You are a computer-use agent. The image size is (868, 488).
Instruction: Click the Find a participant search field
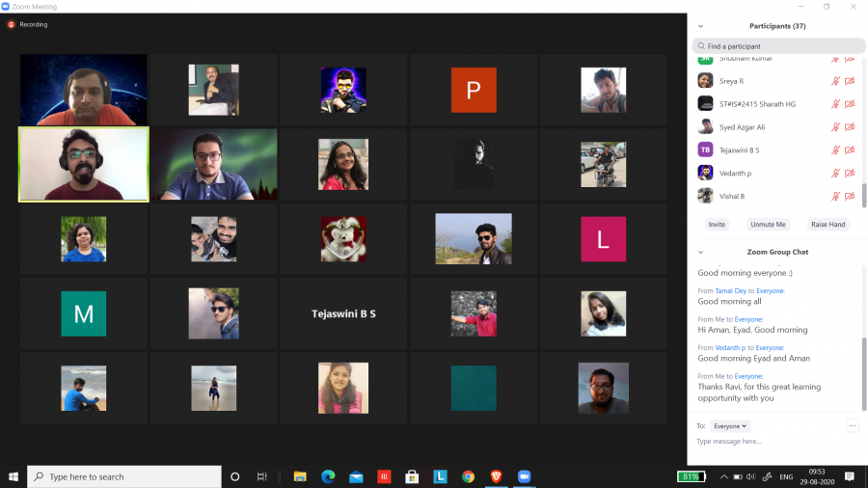coord(779,46)
